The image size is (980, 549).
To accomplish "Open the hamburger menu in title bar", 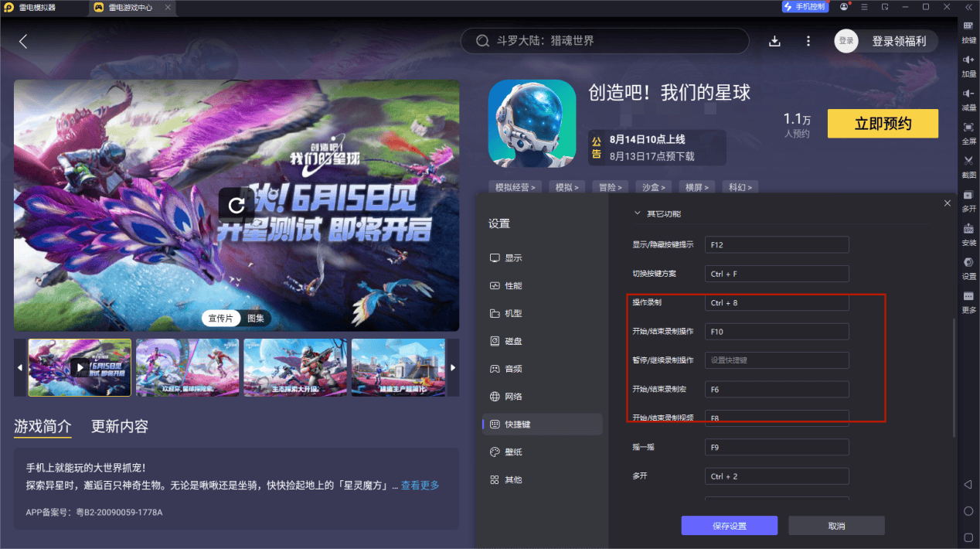I will click(864, 7).
